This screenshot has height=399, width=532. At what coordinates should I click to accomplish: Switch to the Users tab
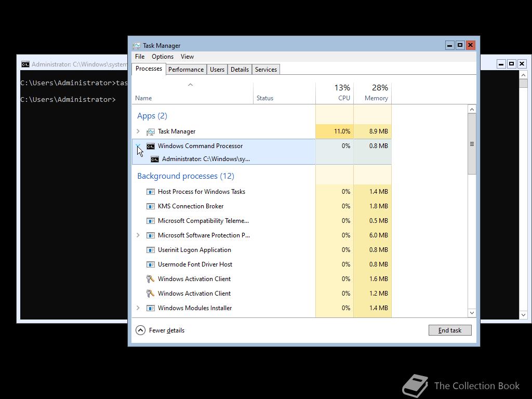point(217,70)
